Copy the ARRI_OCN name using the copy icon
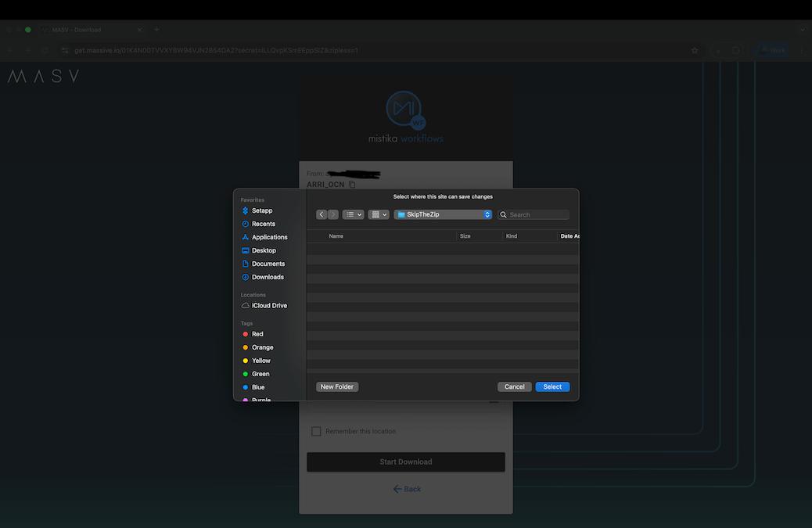Screen dimensions: 812x528 pos(350,184)
